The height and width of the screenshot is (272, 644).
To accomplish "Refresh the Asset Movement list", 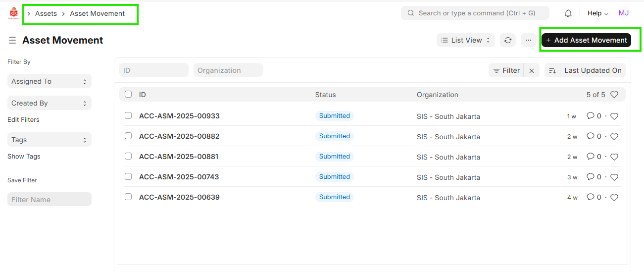I will coord(508,40).
